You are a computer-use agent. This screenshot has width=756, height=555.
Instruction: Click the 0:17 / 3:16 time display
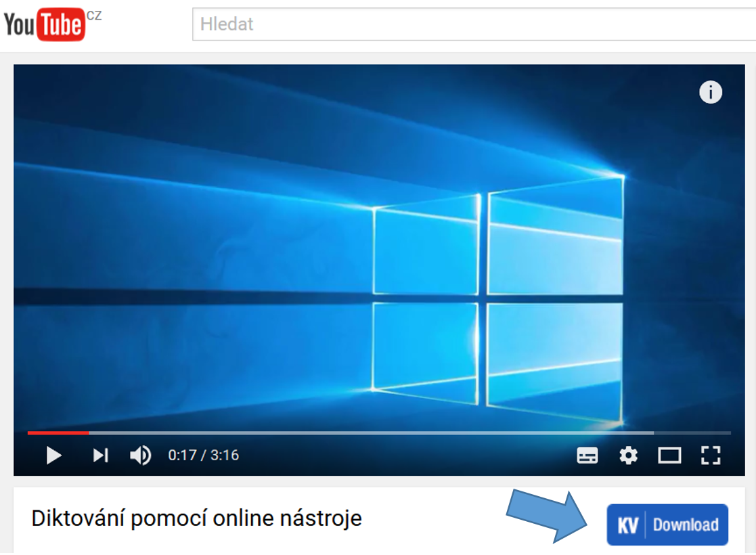tap(204, 456)
